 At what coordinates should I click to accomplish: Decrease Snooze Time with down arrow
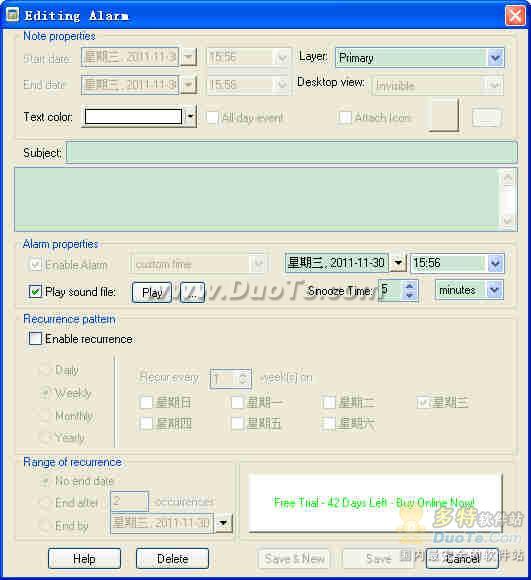[x=409, y=296]
